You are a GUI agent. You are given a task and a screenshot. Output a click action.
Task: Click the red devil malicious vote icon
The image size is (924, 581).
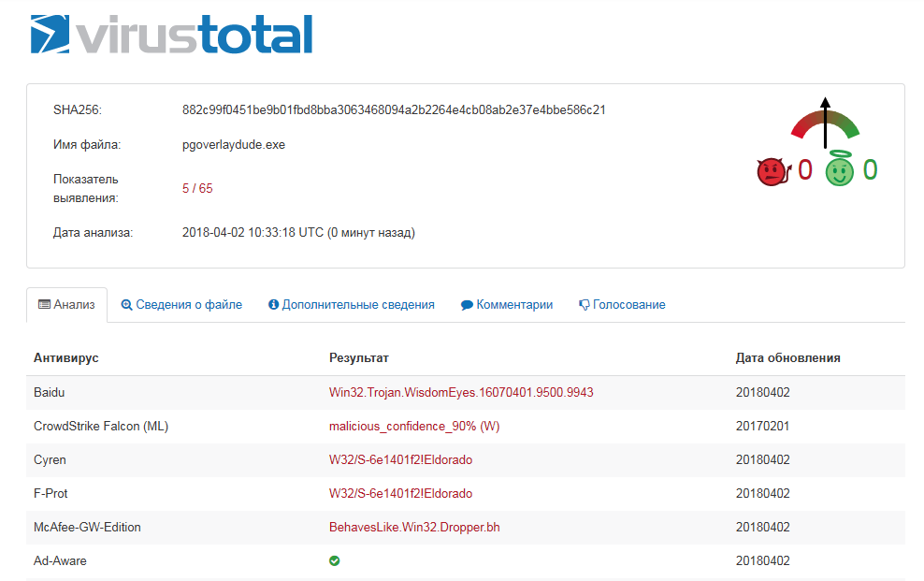pos(773,171)
